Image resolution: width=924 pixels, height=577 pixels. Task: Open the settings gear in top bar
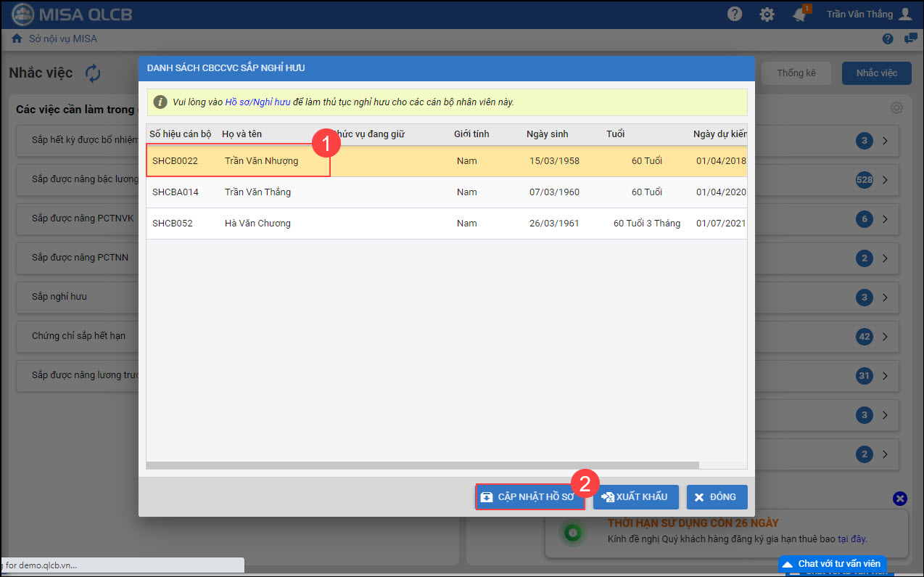click(767, 15)
